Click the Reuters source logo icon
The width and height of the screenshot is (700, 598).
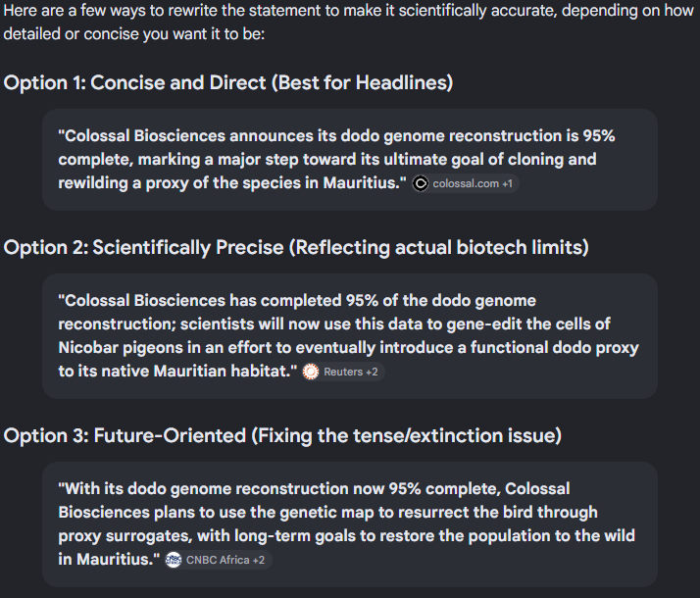(x=311, y=372)
